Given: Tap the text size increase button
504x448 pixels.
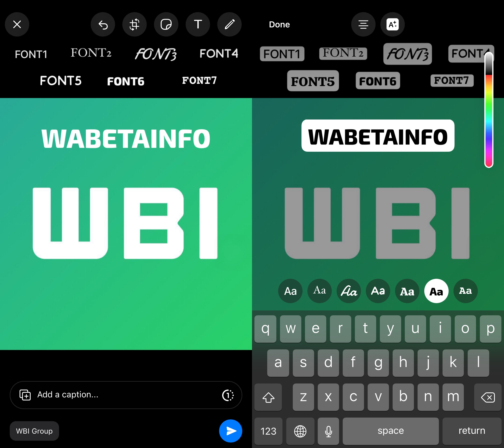Looking at the screenshot, I should pos(391,24).
